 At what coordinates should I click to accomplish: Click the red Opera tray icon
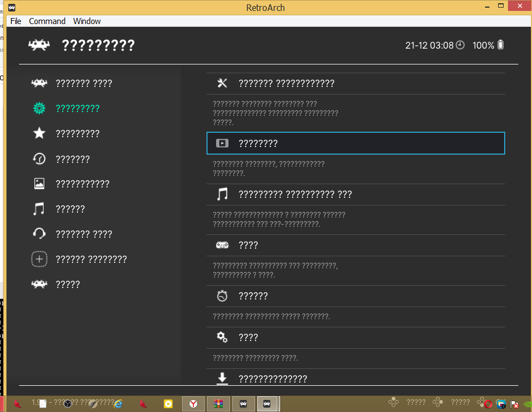click(488, 404)
